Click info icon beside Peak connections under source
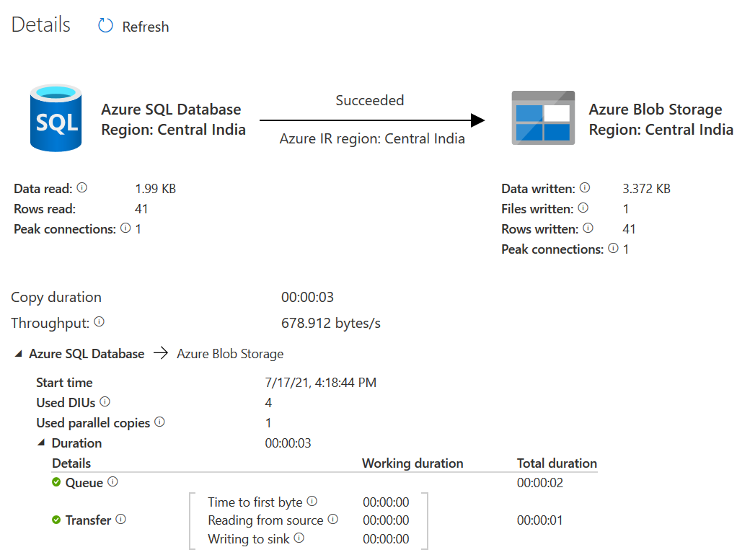This screenshot has width=737, height=560. click(x=125, y=228)
